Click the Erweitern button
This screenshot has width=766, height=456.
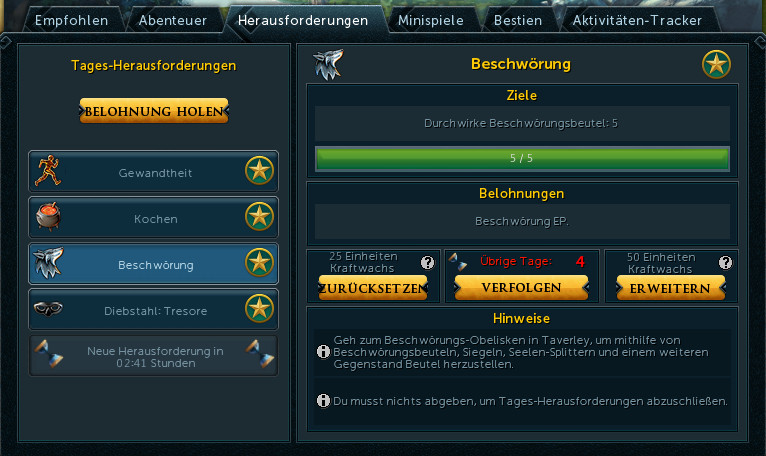tap(670, 288)
